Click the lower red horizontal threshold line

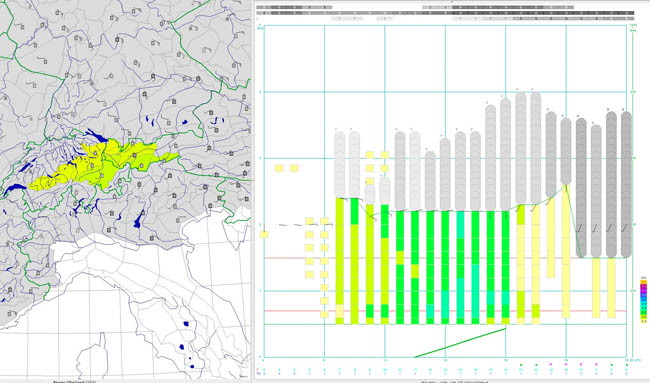[x=445, y=311]
